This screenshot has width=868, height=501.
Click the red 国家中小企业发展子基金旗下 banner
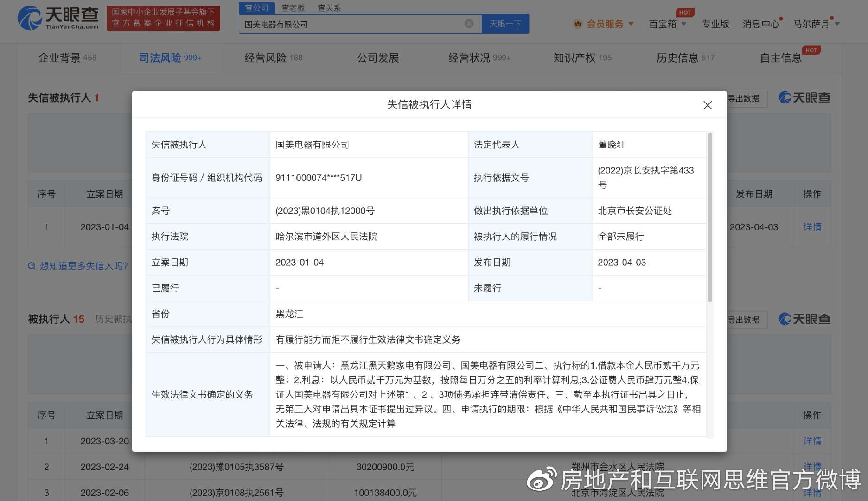click(x=163, y=18)
